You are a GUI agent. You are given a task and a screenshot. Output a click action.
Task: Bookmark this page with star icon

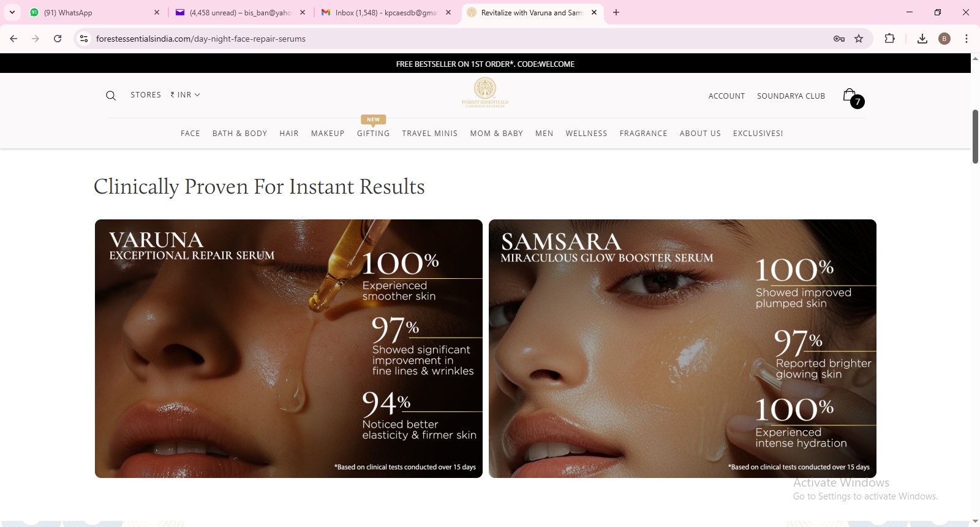click(x=859, y=39)
